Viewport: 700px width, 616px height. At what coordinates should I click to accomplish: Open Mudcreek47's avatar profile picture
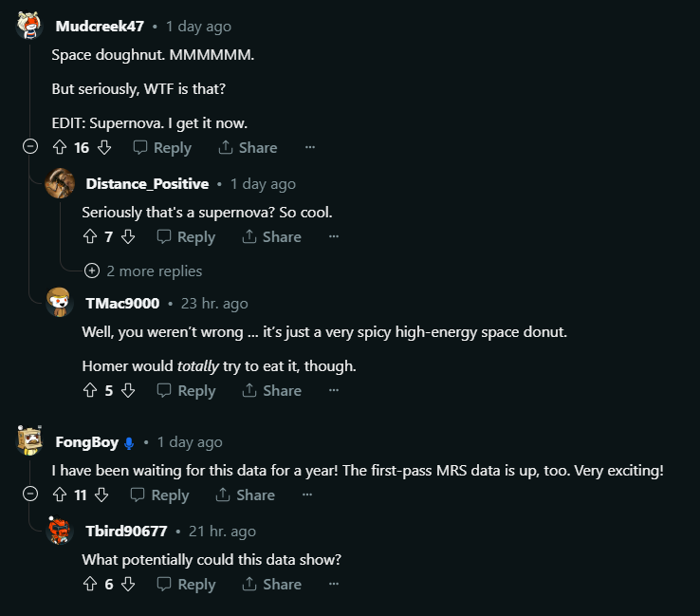pyautogui.click(x=29, y=25)
